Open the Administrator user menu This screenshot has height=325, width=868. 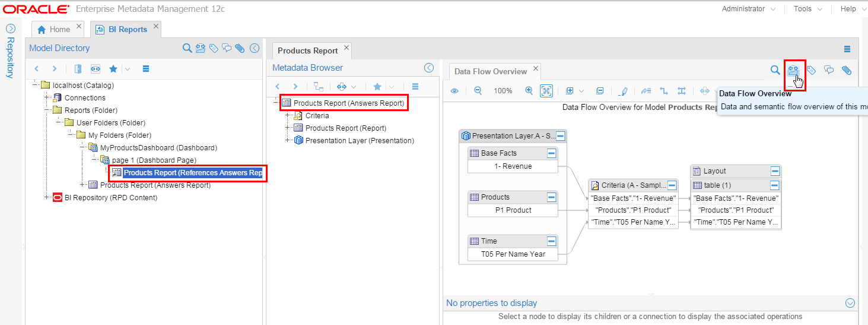tap(749, 9)
